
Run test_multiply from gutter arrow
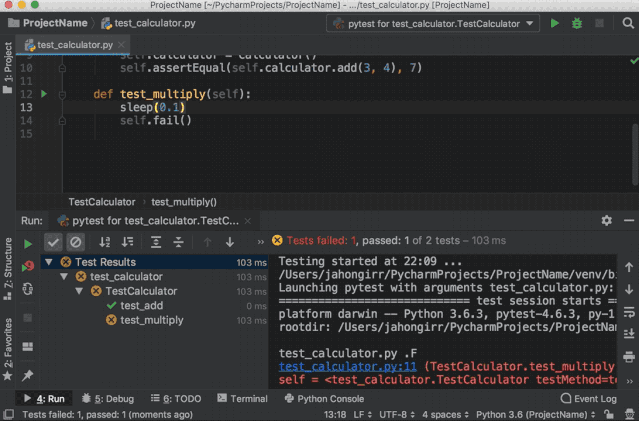[x=44, y=94]
